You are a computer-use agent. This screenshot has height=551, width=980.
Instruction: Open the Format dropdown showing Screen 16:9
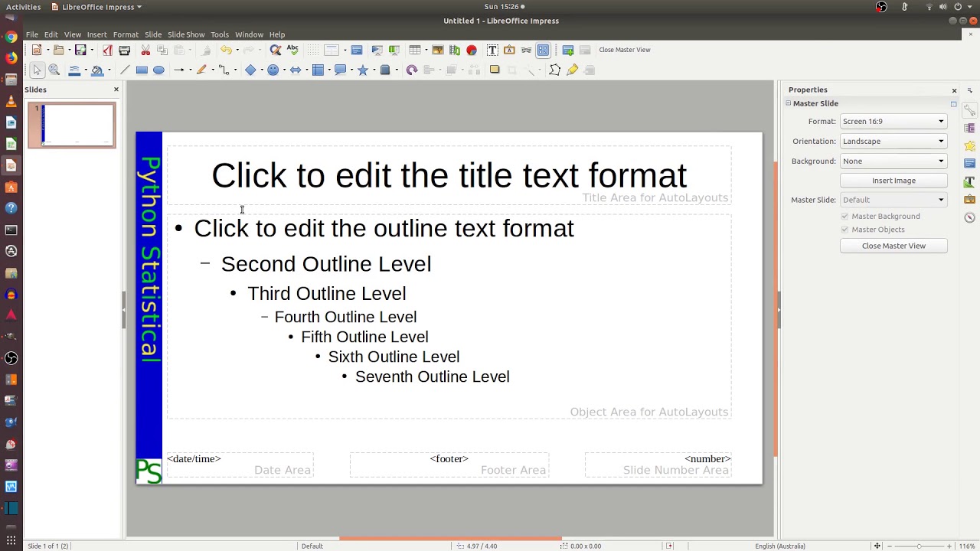pyautogui.click(x=893, y=121)
